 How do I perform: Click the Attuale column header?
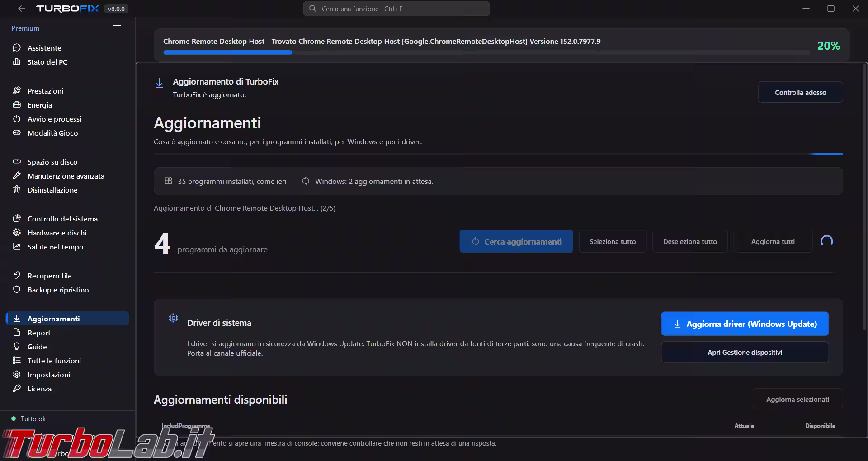[x=744, y=426]
